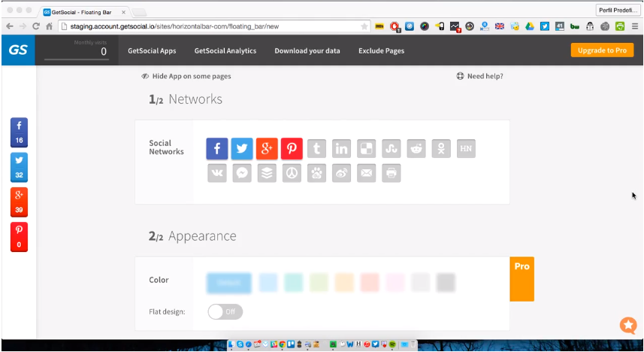644x352 pixels.
Task: Click the green printer extension icon
Action: [x=620, y=26]
